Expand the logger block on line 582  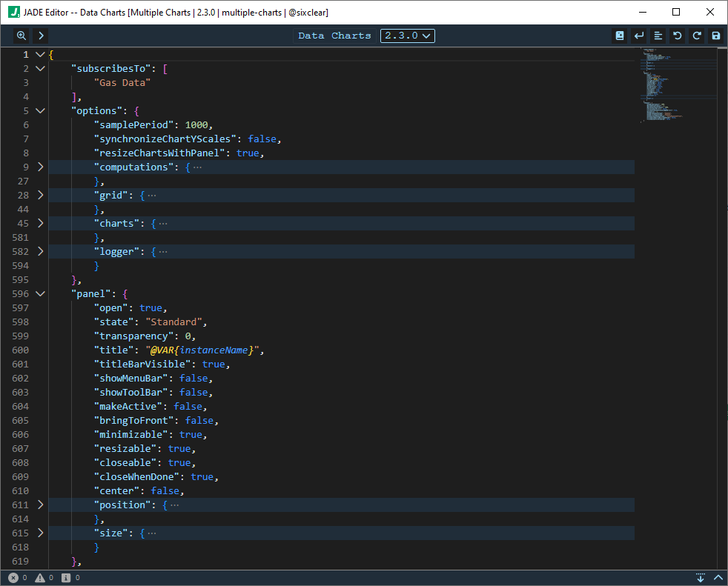(x=41, y=251)
